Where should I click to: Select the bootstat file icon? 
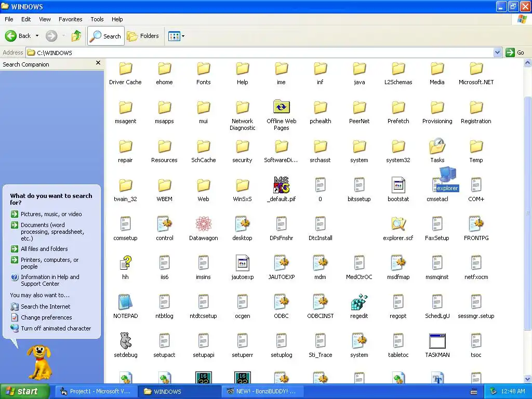(398, 185)
